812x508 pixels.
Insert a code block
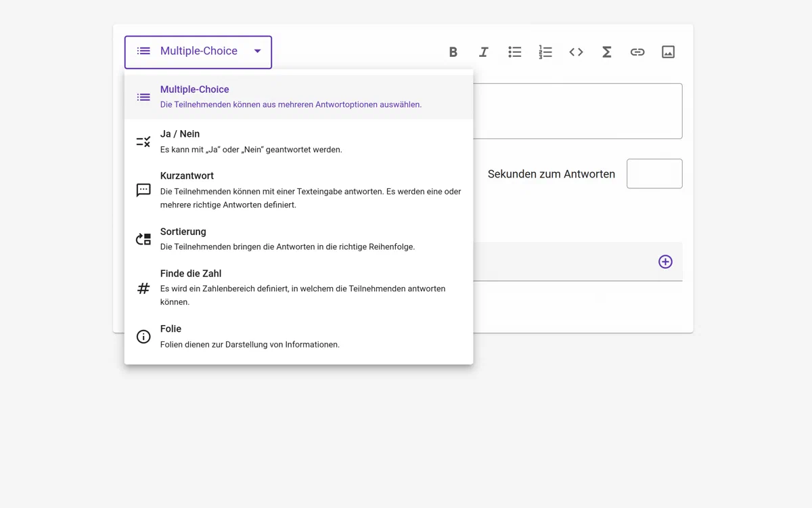576,52
